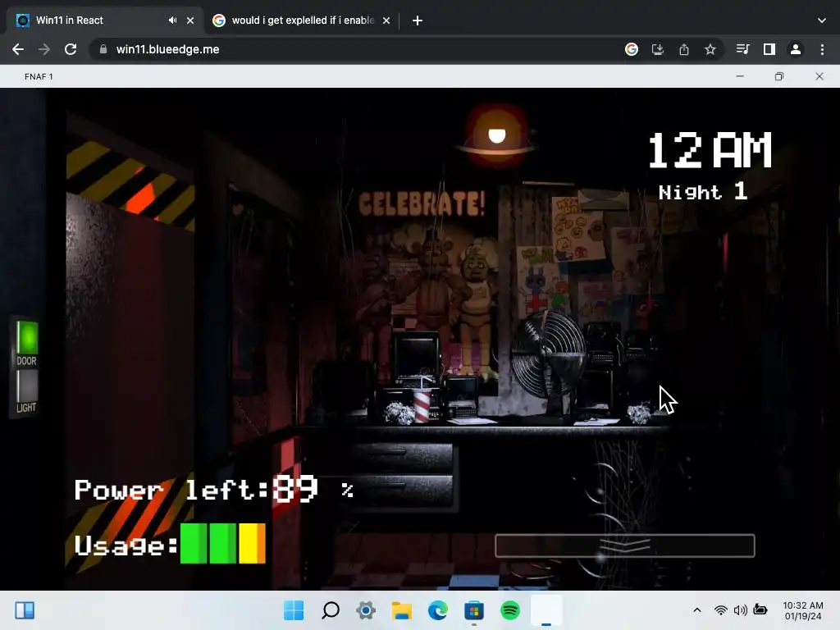Open Wi-Fi network settings in tray
840x630 pixels.
[x=721, y=610]
